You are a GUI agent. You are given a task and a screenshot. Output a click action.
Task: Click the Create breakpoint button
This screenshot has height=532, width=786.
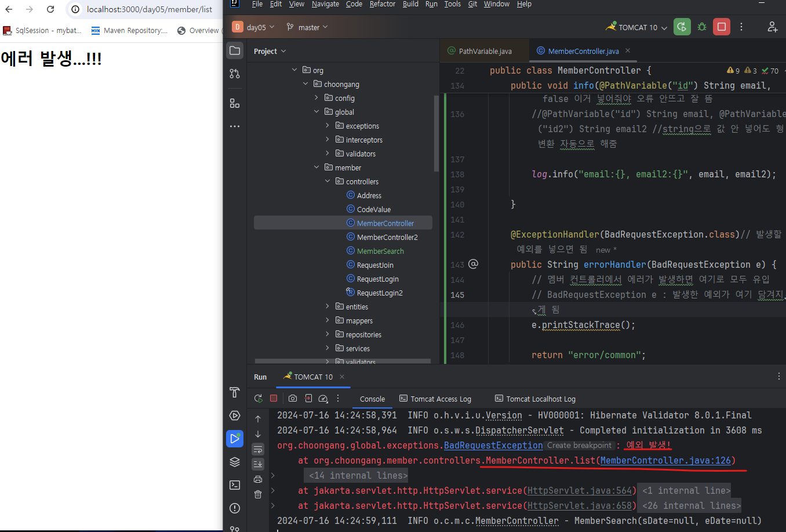click(x=579, y=446)
